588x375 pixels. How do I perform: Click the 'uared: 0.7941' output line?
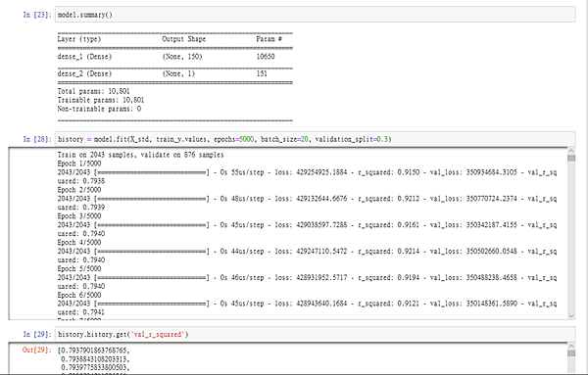pos(81,312)
